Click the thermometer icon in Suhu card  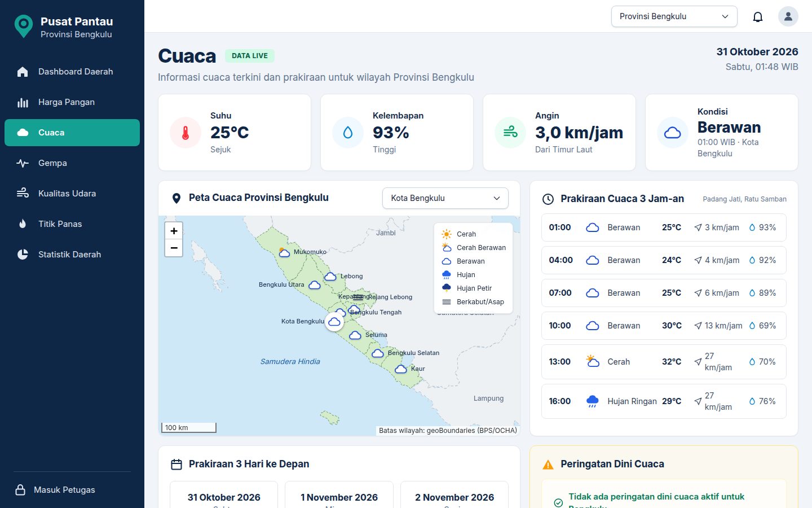(186, 133)
